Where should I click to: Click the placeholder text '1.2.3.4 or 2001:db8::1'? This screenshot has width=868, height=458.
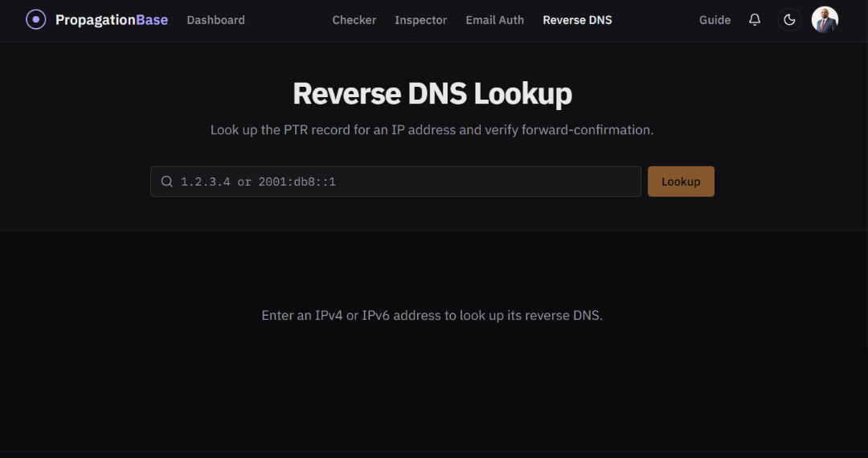point(258,182)
